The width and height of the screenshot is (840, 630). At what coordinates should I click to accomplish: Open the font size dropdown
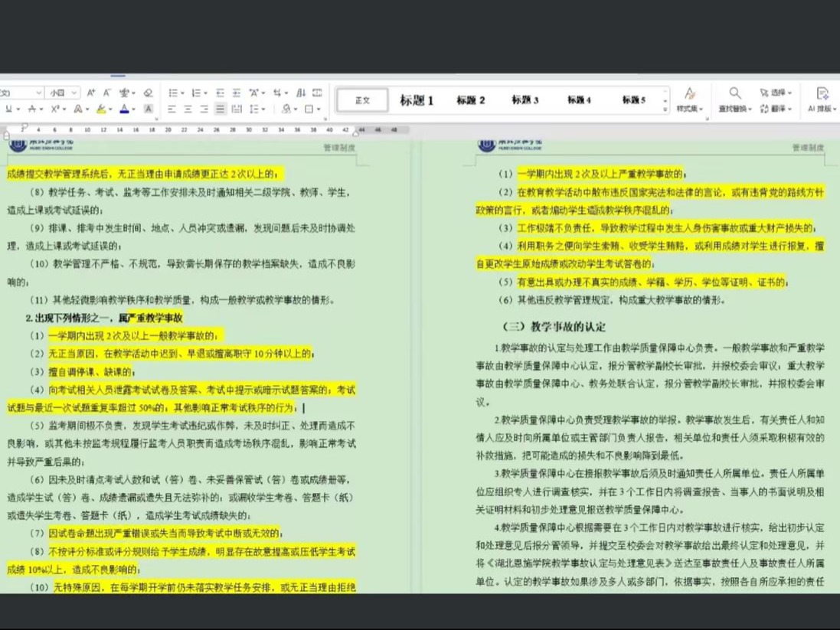tap(74, 93)
